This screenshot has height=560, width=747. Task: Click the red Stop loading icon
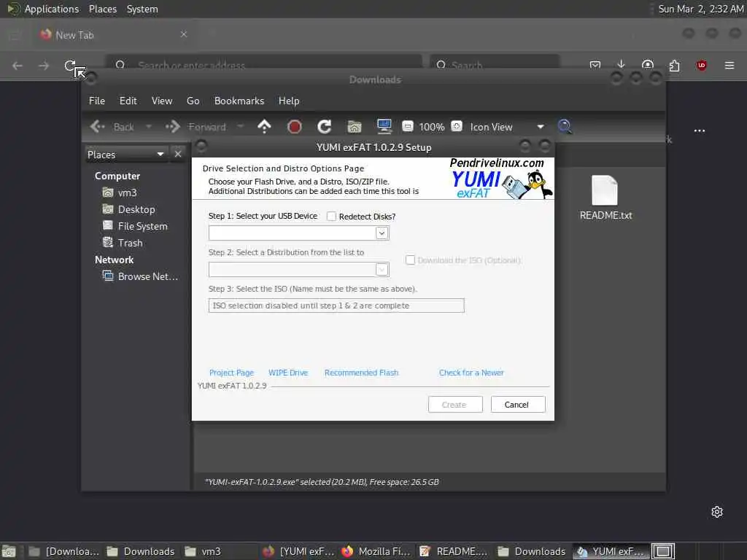click(x=295, y=127)
